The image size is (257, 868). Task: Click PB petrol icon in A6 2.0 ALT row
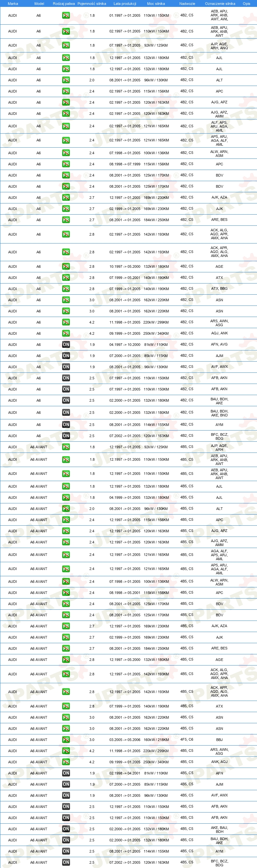coord(66,80)
